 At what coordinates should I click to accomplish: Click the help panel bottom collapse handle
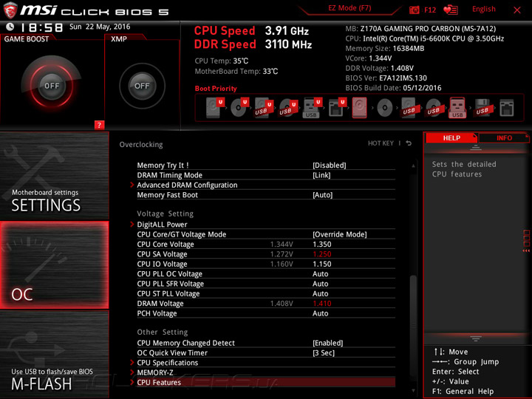pos(476,338)
